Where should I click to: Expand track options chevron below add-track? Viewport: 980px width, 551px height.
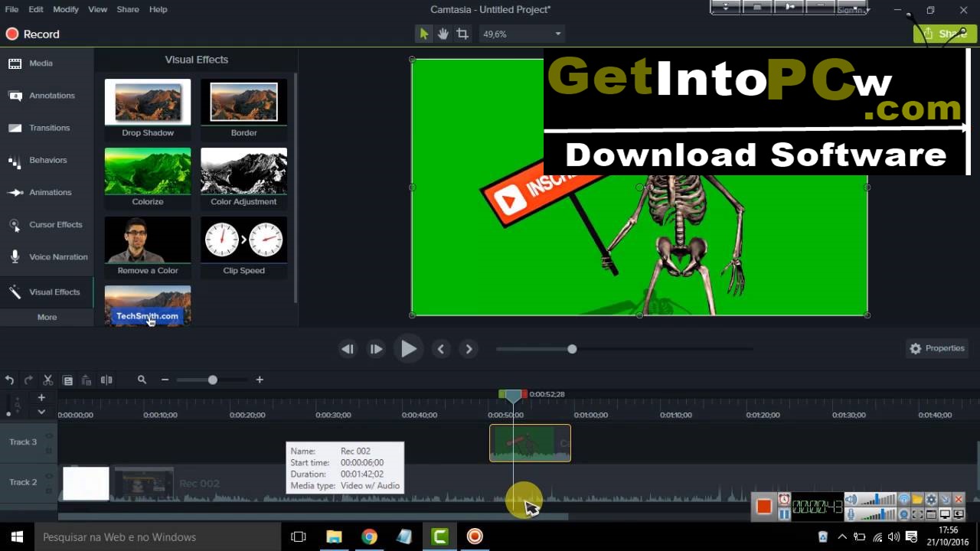[41, 412]
